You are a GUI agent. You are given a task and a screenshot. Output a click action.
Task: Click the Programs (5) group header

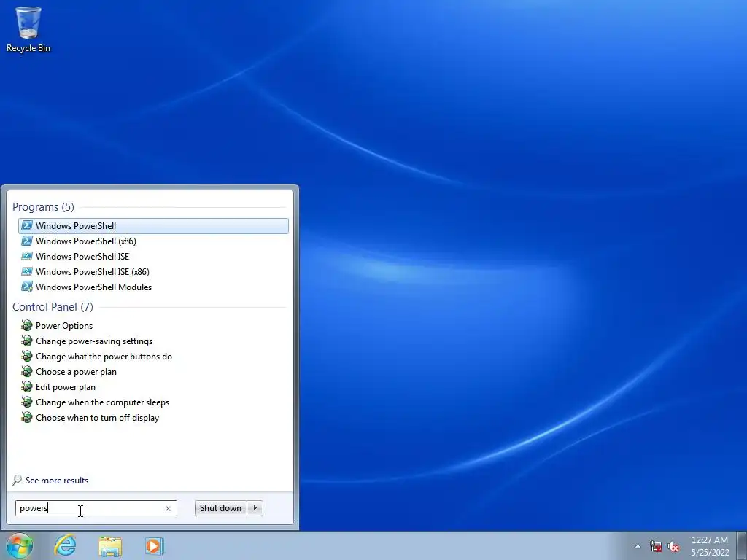(x=43, y=207)
